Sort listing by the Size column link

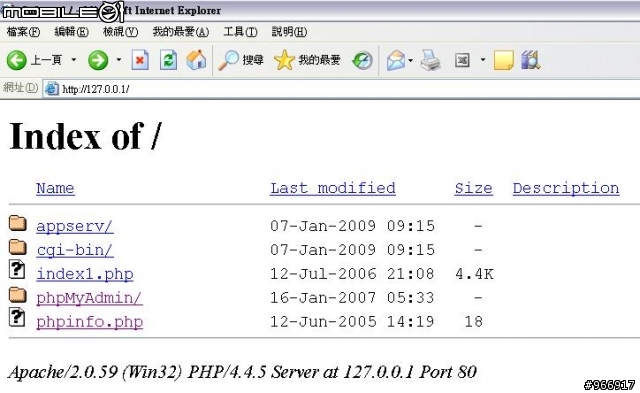[x=473, y=188]
